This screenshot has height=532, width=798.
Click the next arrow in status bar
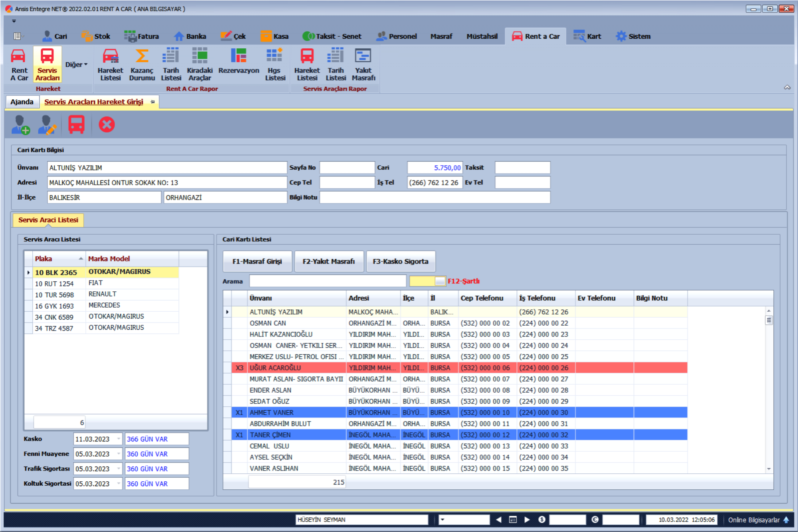527,520
